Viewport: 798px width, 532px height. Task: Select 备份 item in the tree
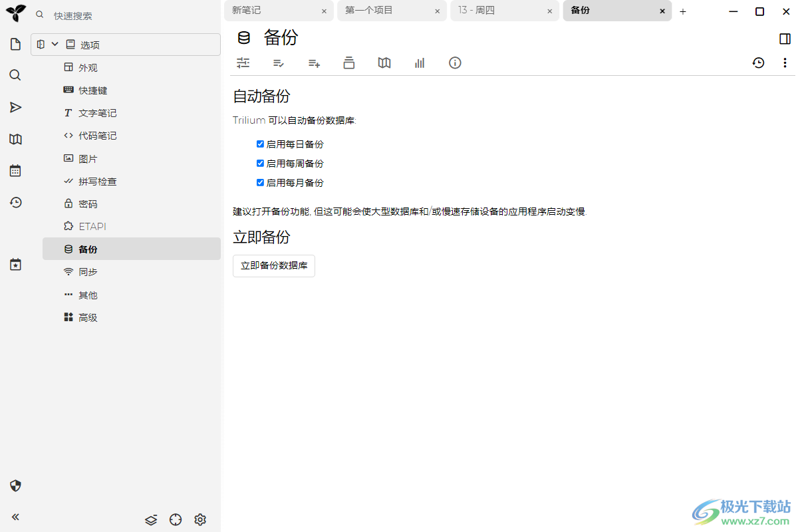[132, 249]
